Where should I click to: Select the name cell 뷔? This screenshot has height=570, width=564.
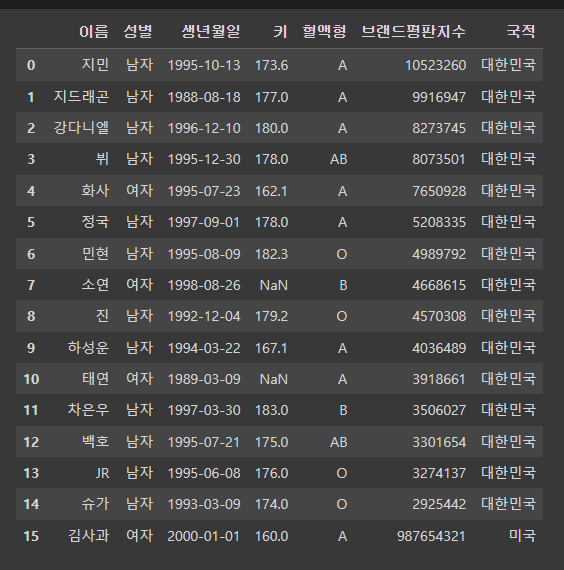(x=102, y=159)
